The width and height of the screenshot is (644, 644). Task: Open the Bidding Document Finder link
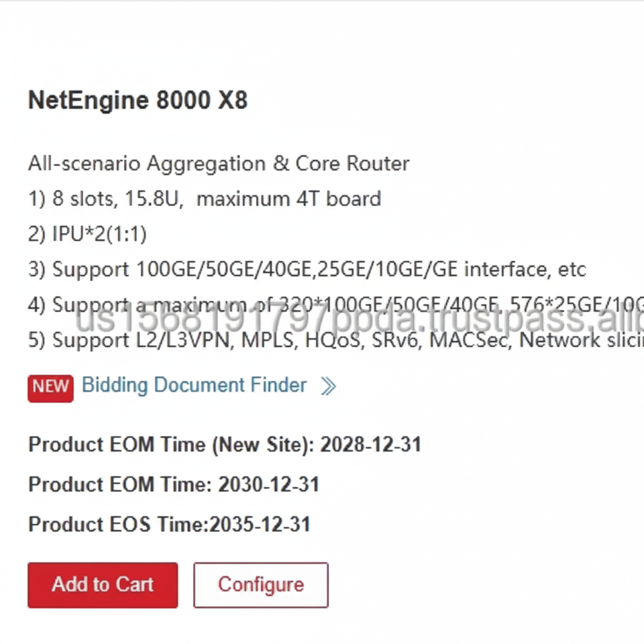194,385
